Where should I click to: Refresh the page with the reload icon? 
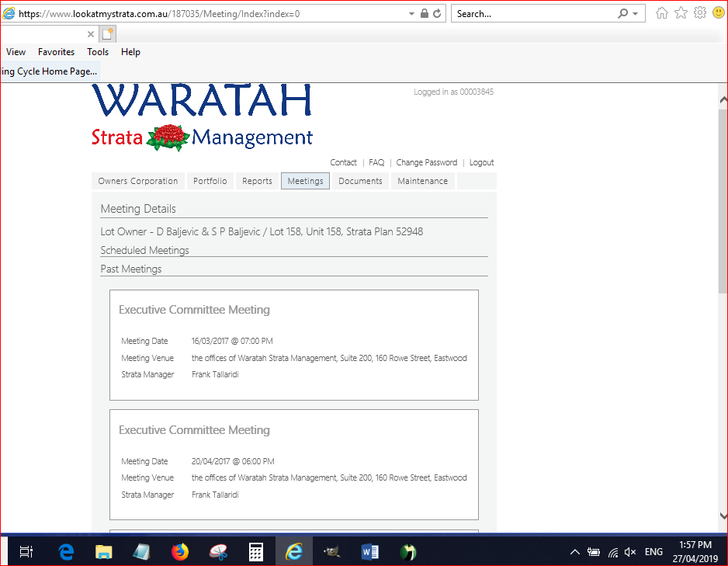pos(437,13)
